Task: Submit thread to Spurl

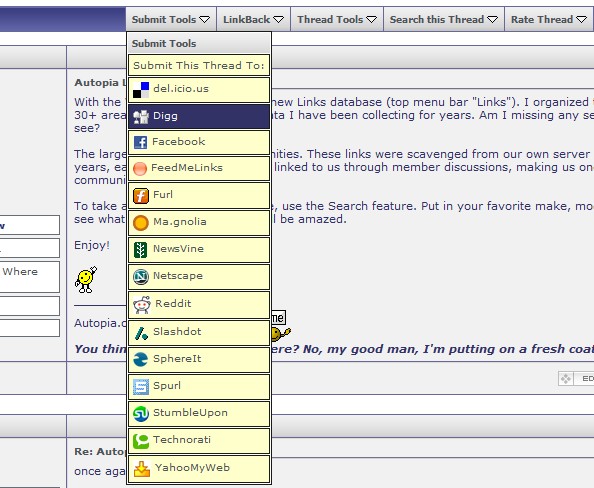Action: click(199, 387)
